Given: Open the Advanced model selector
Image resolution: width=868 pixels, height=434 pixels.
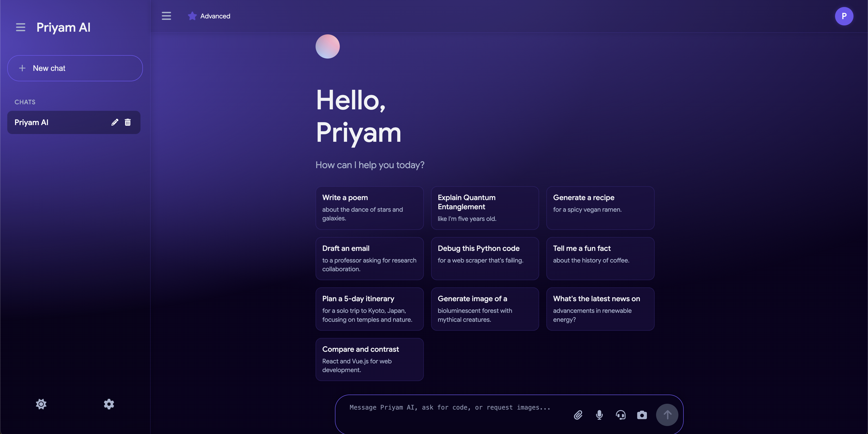Looking at the screenshot, I should tap(209, 16).
